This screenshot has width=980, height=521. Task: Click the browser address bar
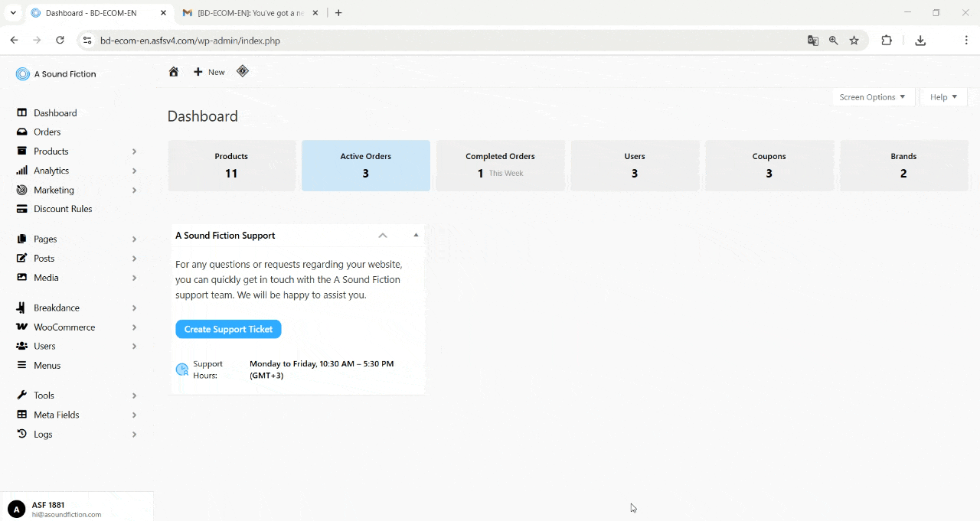(306, 41)
